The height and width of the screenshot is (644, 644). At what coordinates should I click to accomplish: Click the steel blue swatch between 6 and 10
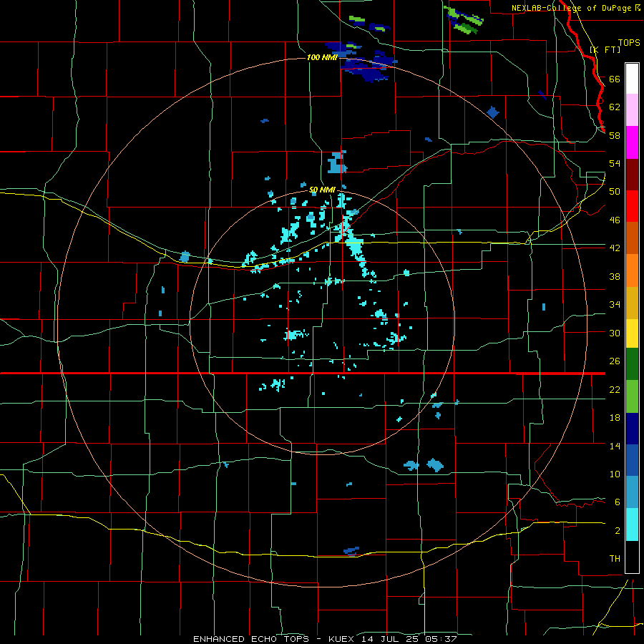(632, 492)
